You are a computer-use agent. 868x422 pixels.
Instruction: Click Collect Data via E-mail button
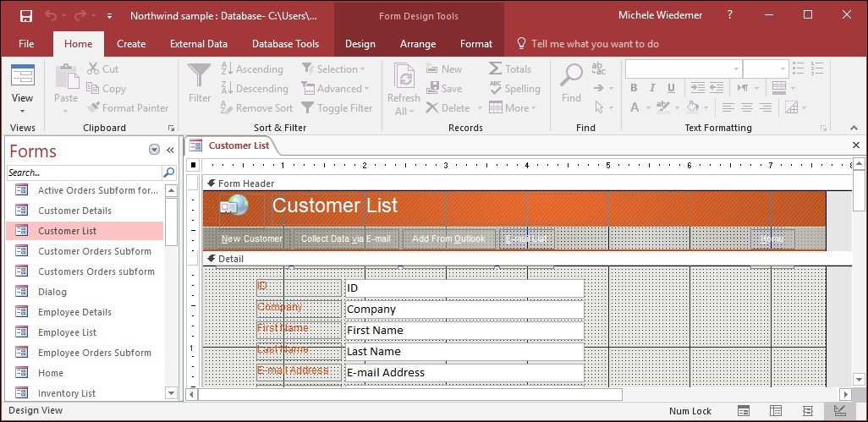[x=345, y=239]
